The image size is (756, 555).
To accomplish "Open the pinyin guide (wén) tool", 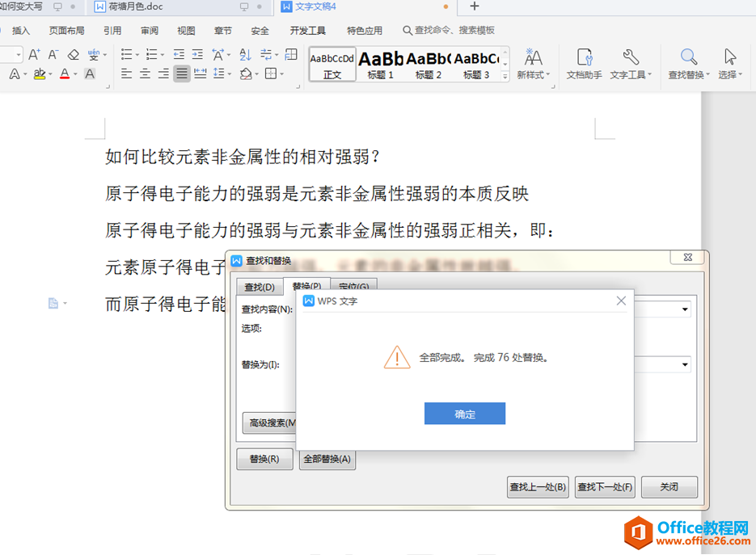I will (94, 54).
